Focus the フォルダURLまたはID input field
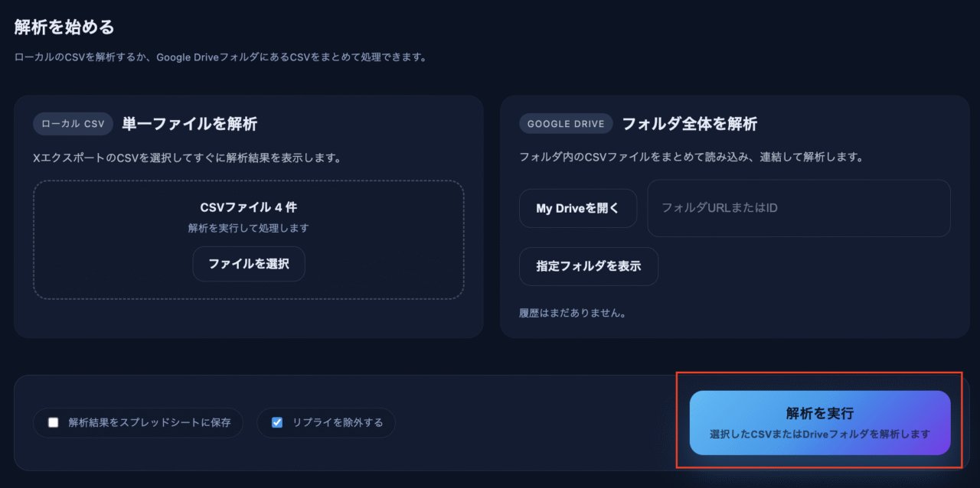The image size is (980, 488). coord(798,208)
